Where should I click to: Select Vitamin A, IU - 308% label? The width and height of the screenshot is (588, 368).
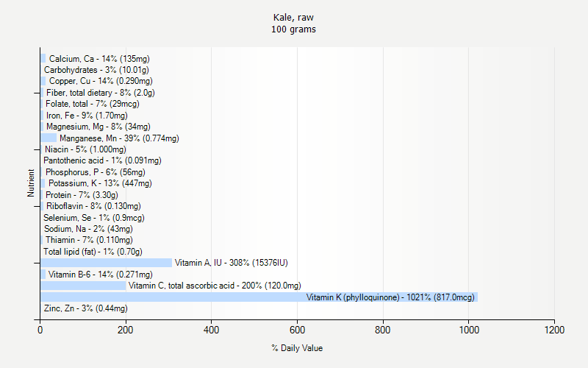[232, 263]
